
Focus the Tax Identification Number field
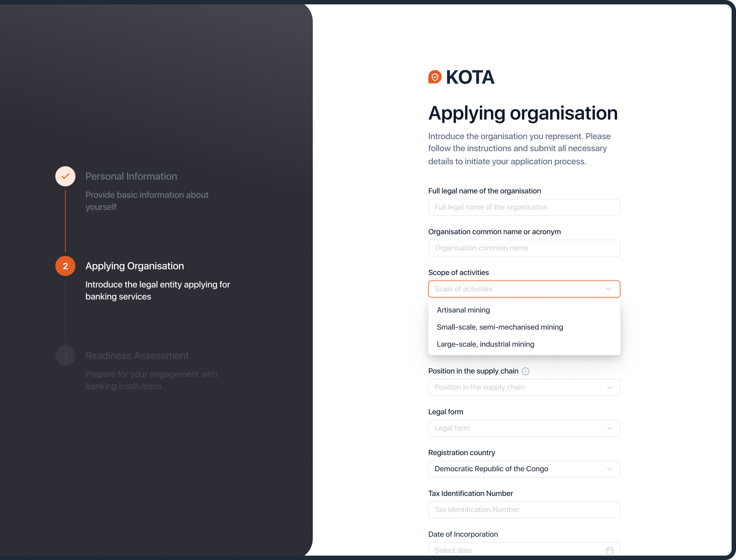tap(524, 510)
